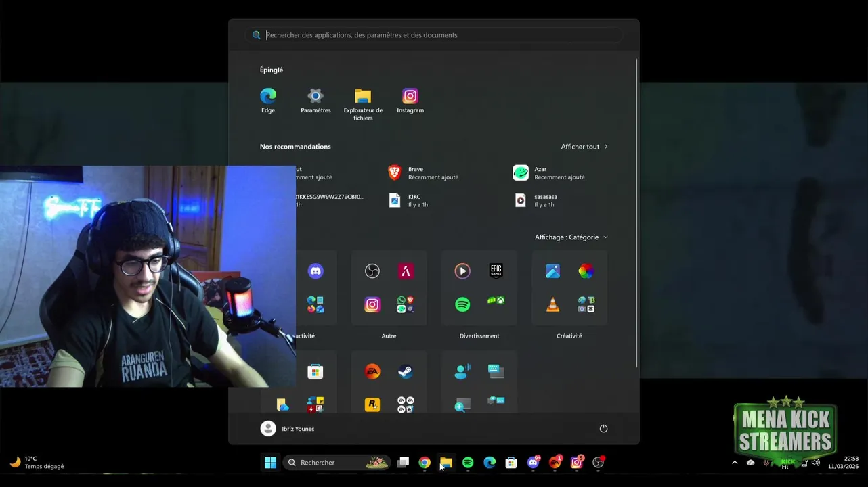Image resolution: width=868 pixels, height=487 pixels.
Task: Open recommended Brave app
Action: click(x=423, y=173)
